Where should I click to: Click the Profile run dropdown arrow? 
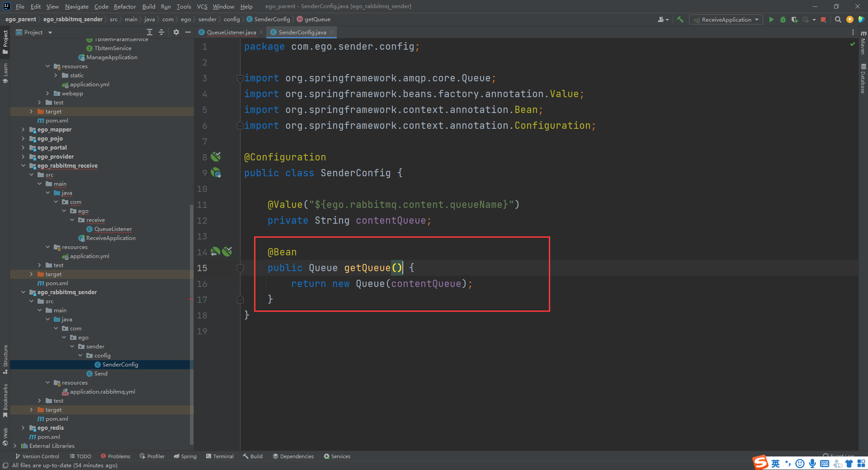pyautogui.click(x=814, y=19)
